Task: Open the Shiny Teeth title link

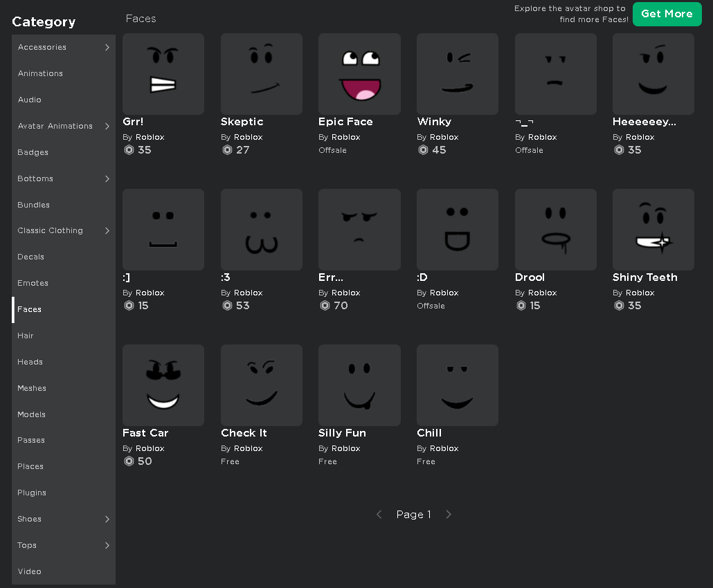Action: click(644, 277)
